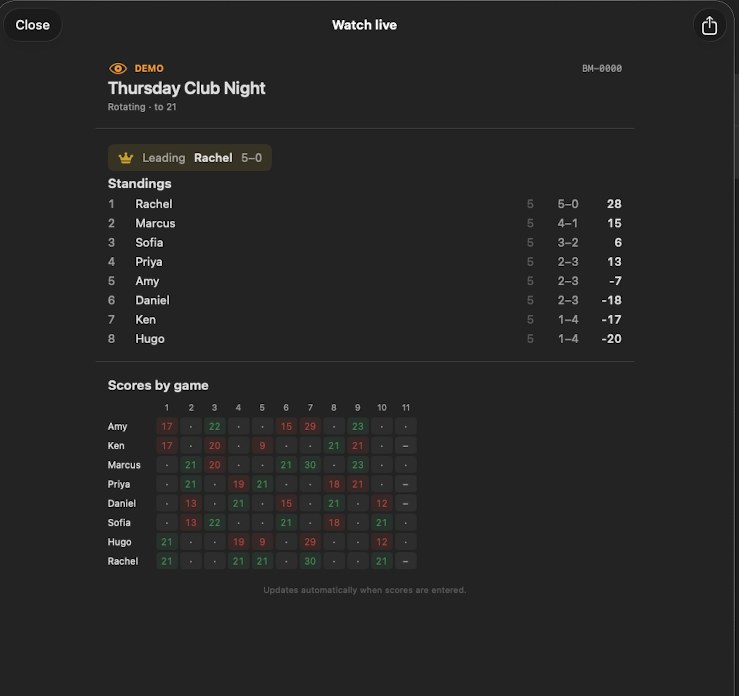Click Ken's point differential -17
Image resolution: width=739 pixels, height=696 pixels.
(612, 320)
